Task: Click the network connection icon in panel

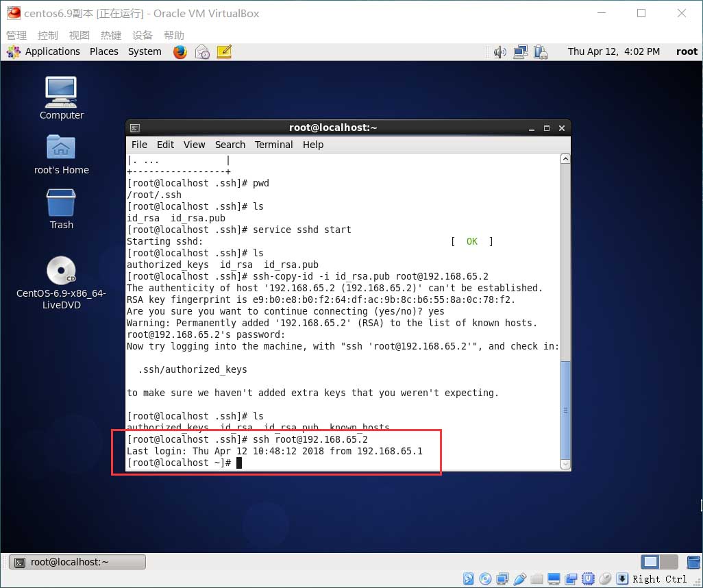Action: point(521,51)
